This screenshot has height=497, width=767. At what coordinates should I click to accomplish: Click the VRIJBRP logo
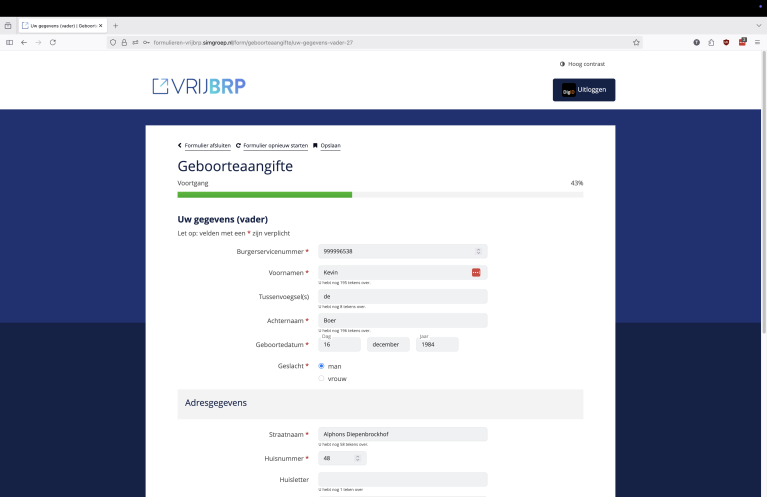coord(199,87)
